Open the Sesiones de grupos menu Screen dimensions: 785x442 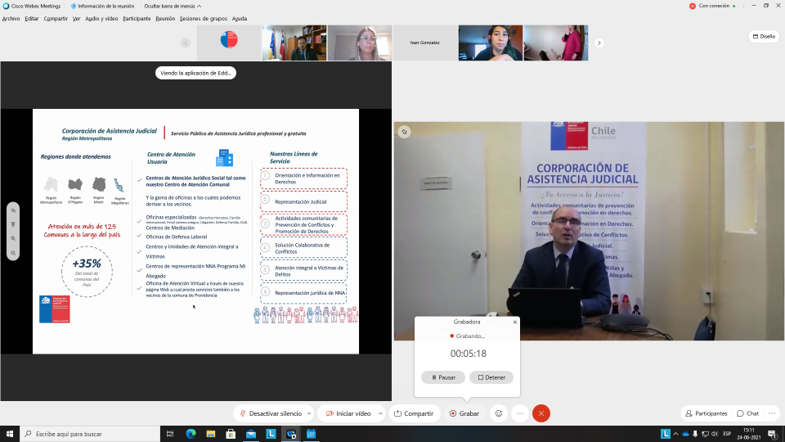pos(203,19)
